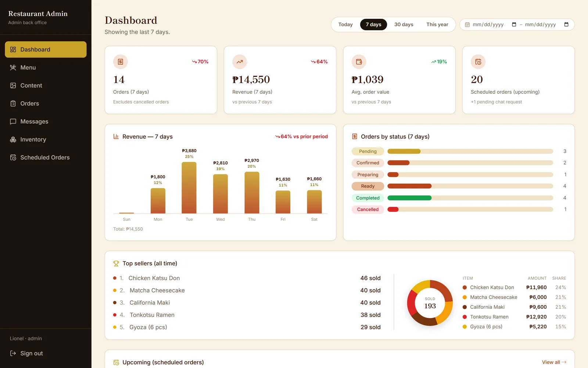Click the Gyoza (6 pcs) legend color dot
Image resolution: width=588 pixels, height=368 pixels.
[x=465, y=327]
